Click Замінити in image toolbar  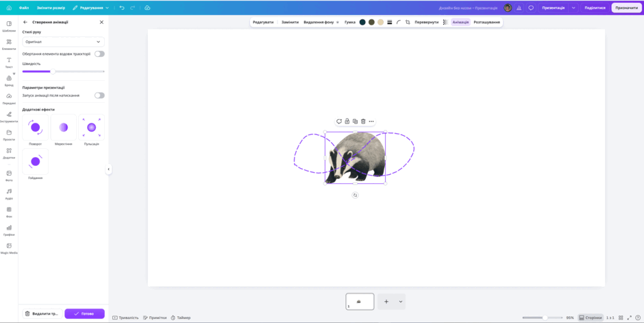click(290, 22)
